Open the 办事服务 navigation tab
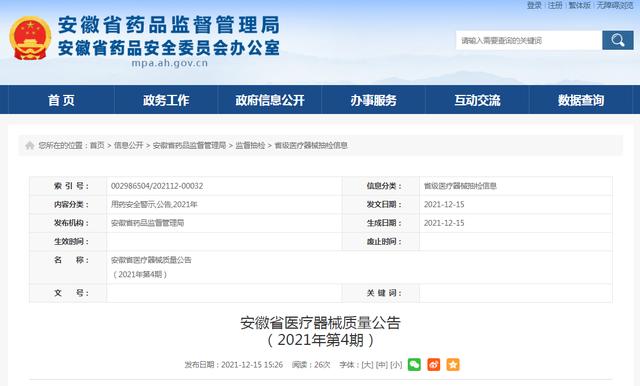Viewport: 640px width, 386px height. point(373,100)
